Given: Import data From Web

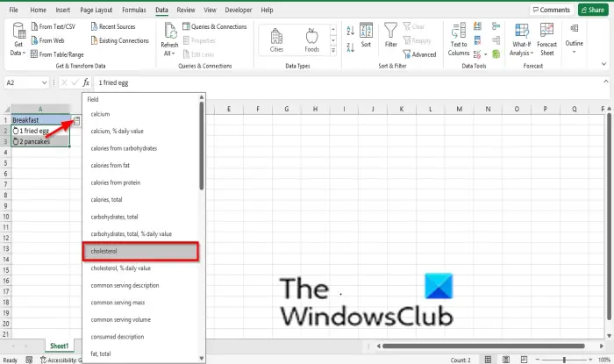Looking at the screenshot, I should click(47, 40).
